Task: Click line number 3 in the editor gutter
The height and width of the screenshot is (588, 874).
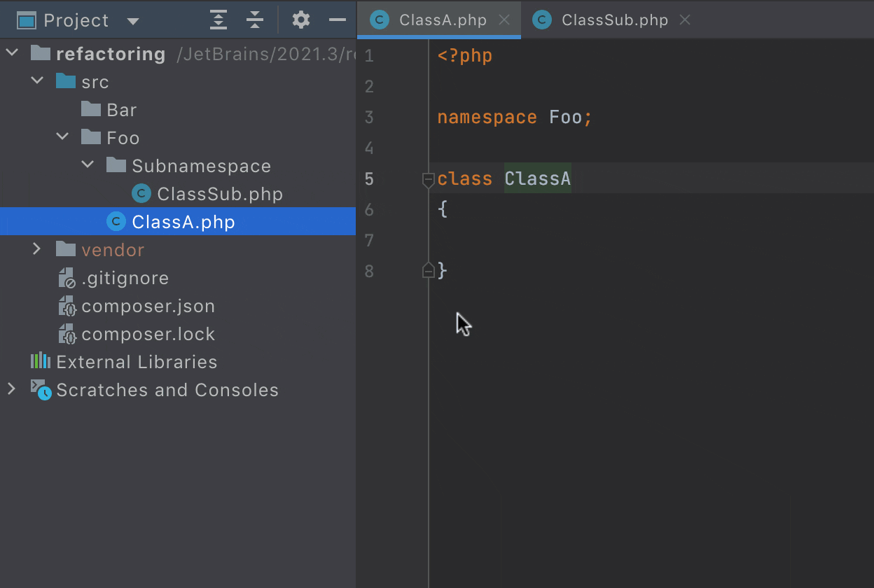Action: 369,117
